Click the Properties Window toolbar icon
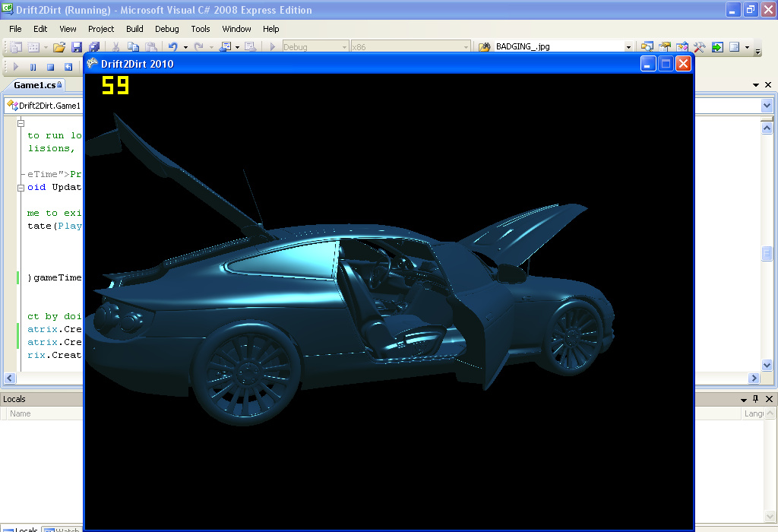 (x=664, y=46)
